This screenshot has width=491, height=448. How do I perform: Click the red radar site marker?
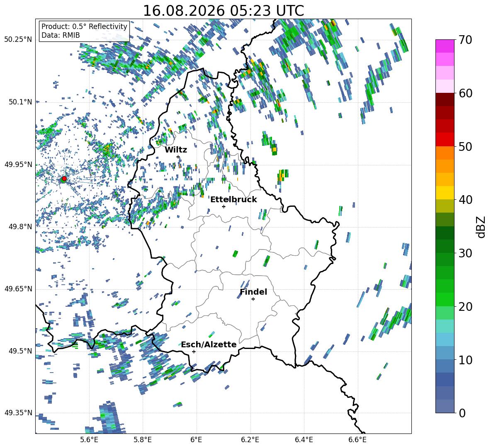64,179
